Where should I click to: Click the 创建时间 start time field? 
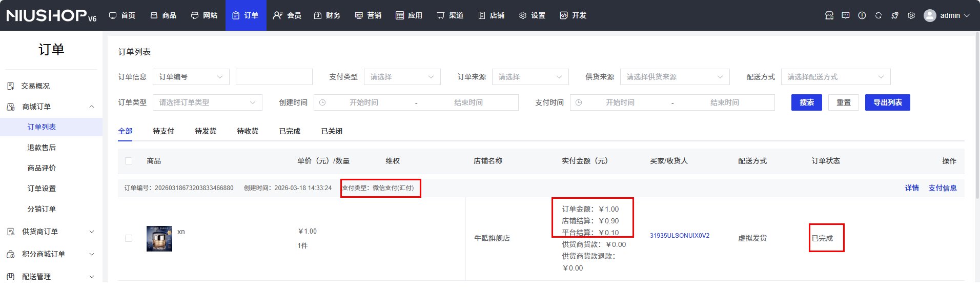[364, 102]
